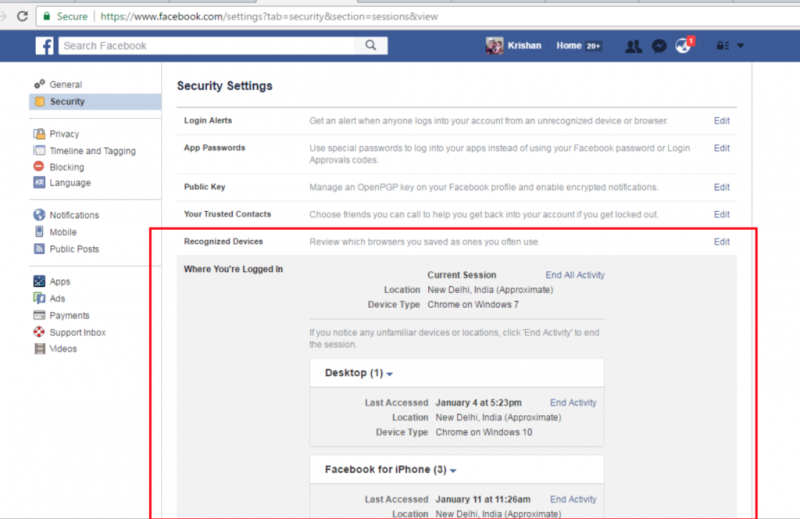Click the Security shield icon

coord(39,101)
